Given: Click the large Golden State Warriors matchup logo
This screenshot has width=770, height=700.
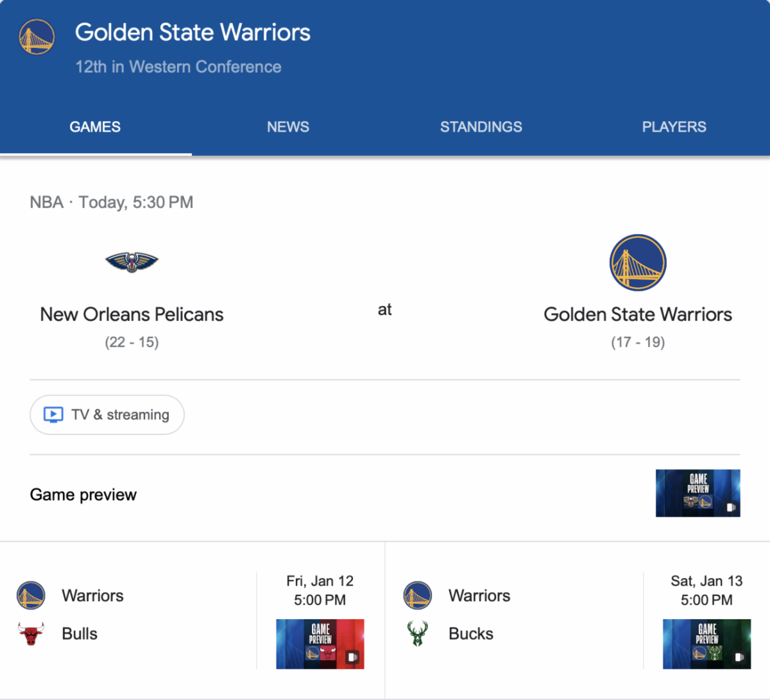Looking at the screenshot, I should (x=638, y=262).
